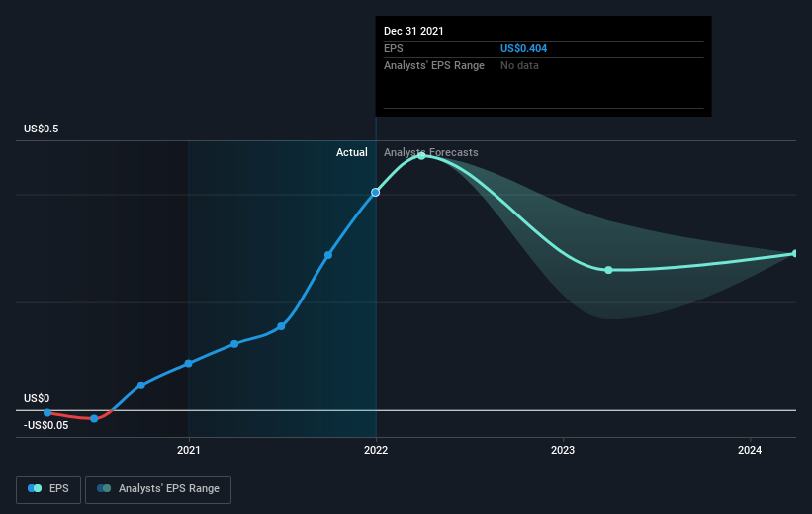Select the EPS data point at mid-2021

click(281, 326)
